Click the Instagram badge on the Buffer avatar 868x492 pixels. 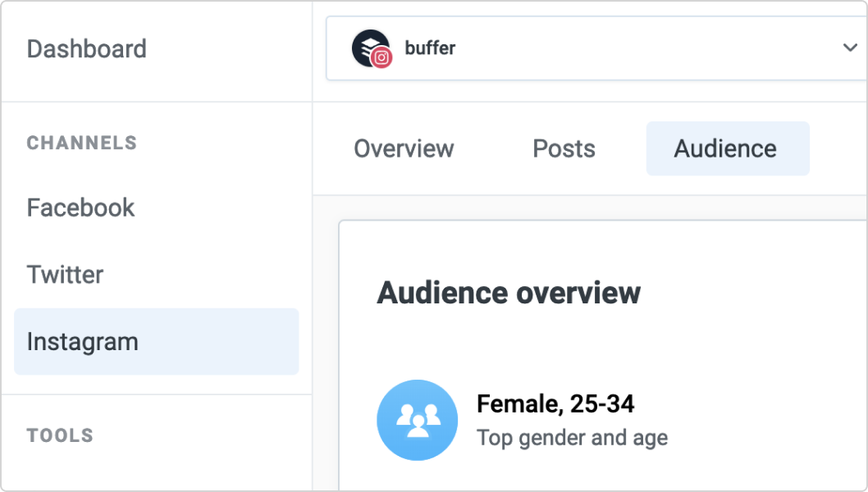coord(382,57)
